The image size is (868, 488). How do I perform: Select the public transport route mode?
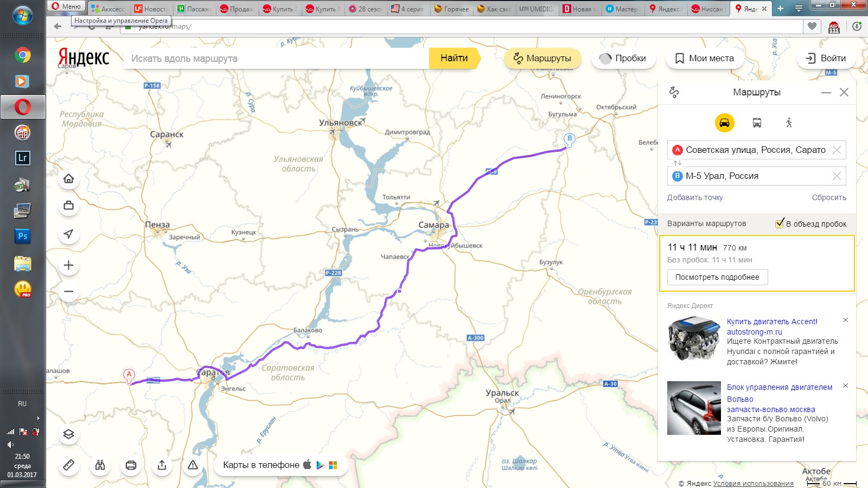pos(757,123)
